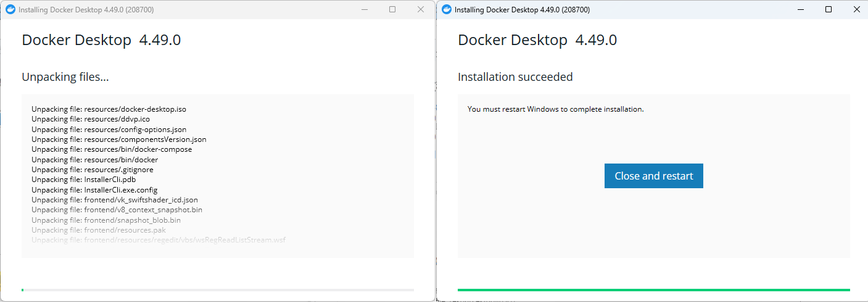Click the frontend/snapshot_blob.bin log line
Screen dimensions: 868x303
coord(106,220)
